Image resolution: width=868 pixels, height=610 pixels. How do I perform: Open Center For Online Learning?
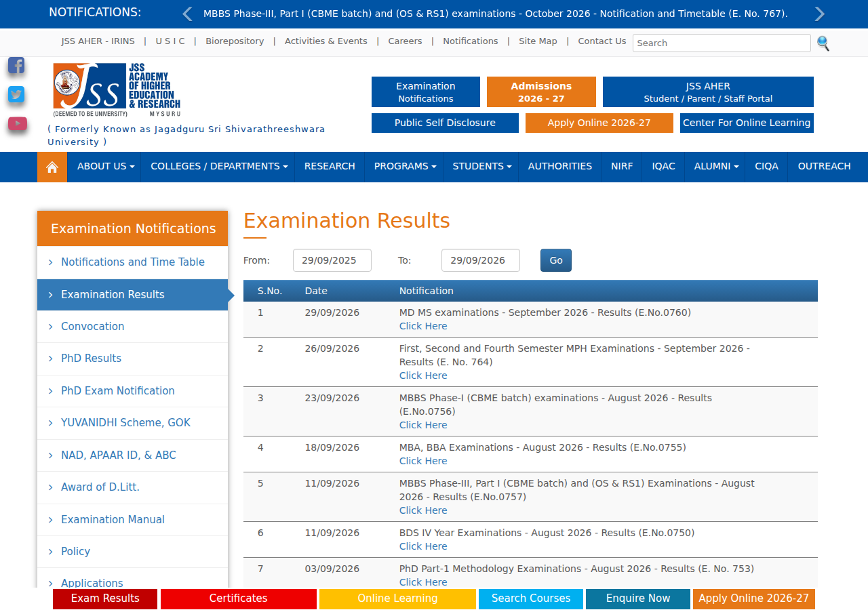[747, 123]
